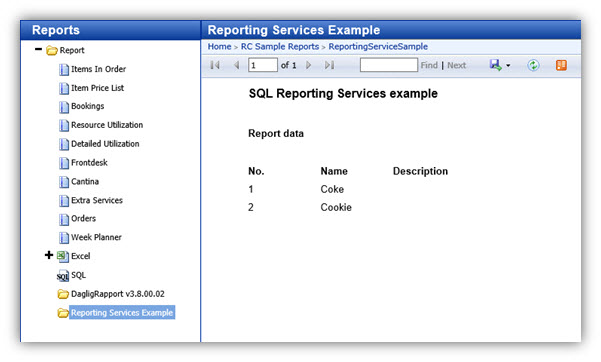
Task: Click the Cantina report document icon
Action: (x=64, y=182)
